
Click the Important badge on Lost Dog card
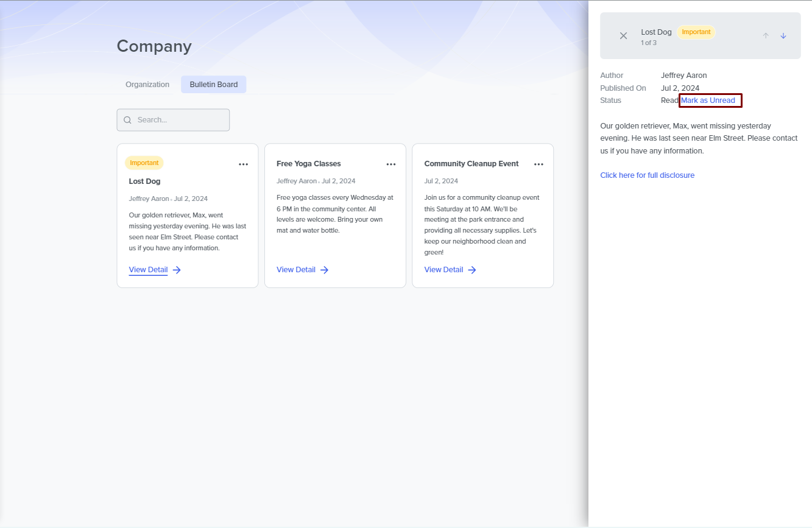(x=144, y=163)
